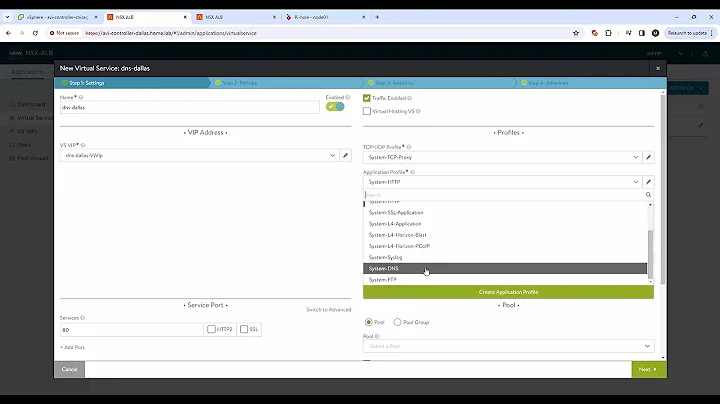Viewport: 720px width, 404px height.
Task: Click Create Application Profile button
Action: (508, 292)
